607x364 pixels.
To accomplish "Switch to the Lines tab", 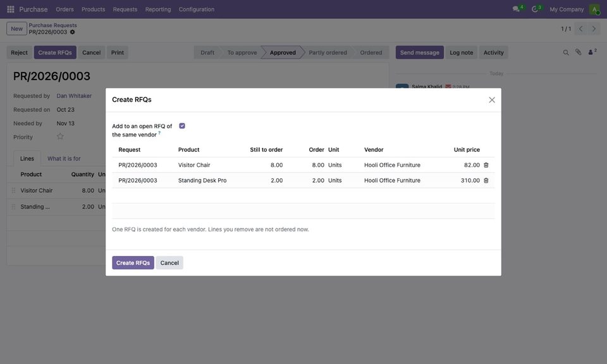I will coord(27,159).
